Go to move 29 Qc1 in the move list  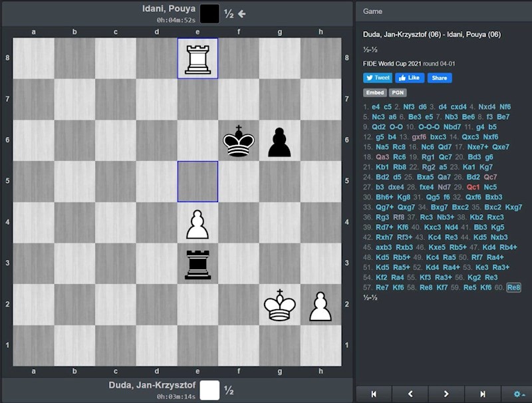(473, 187)
